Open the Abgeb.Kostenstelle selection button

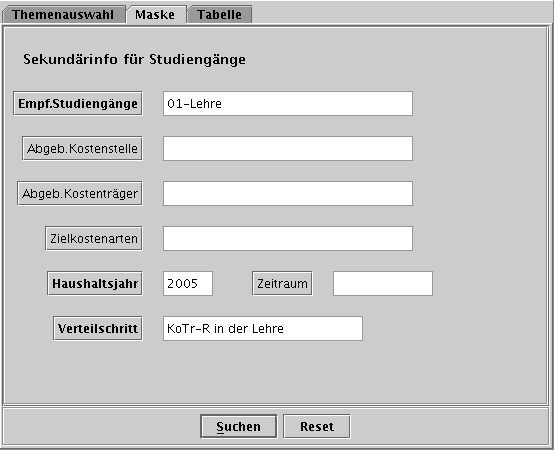coord(82,148)
